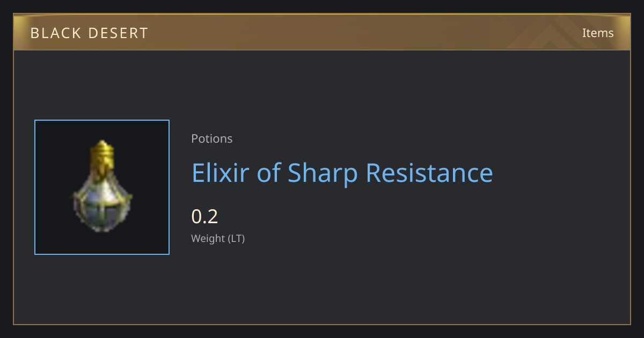Open the Items section link

(598, 33)
